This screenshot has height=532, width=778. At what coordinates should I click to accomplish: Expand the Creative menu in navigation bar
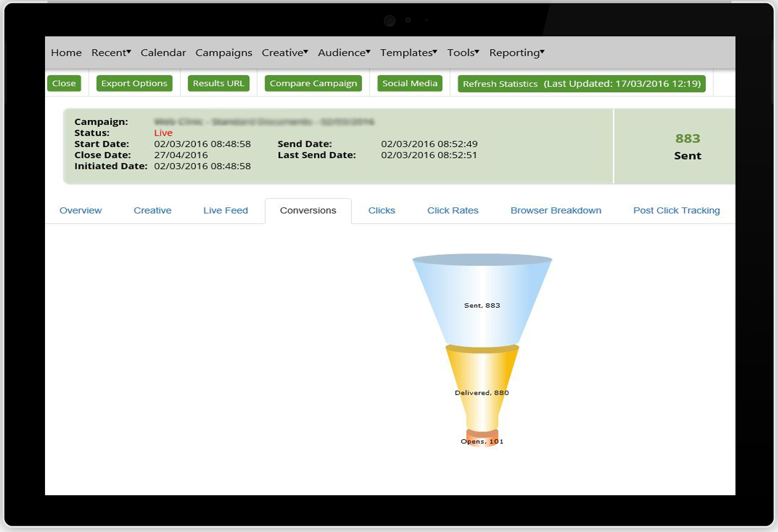[x=285, y=52]
